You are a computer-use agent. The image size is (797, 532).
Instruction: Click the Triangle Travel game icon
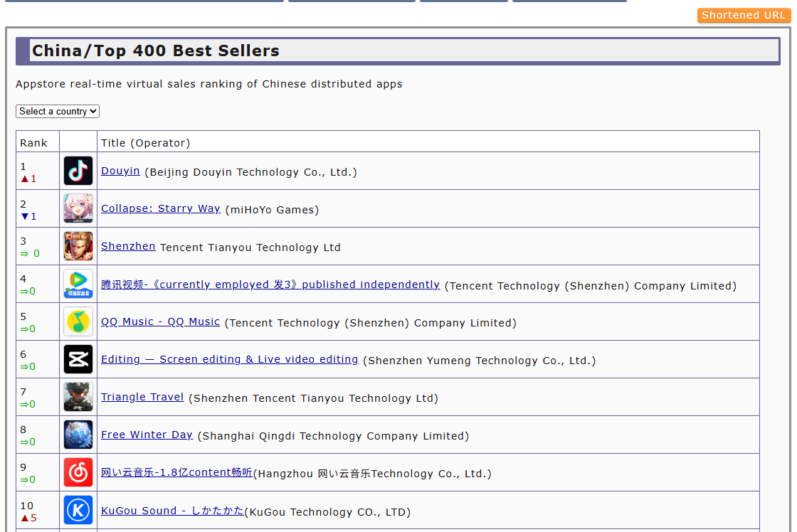[x=78, y=397]
